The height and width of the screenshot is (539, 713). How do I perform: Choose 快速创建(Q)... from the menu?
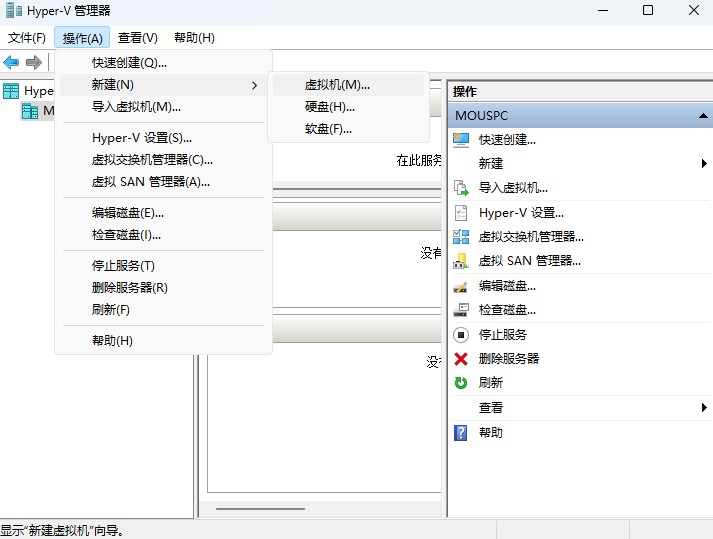(163, 63)
